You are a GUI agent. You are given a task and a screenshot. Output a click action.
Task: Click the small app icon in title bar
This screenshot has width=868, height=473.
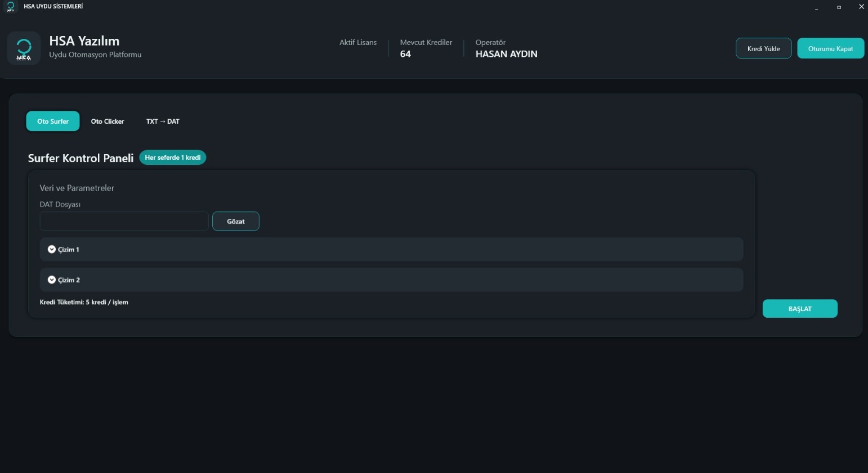pos(10,7)
